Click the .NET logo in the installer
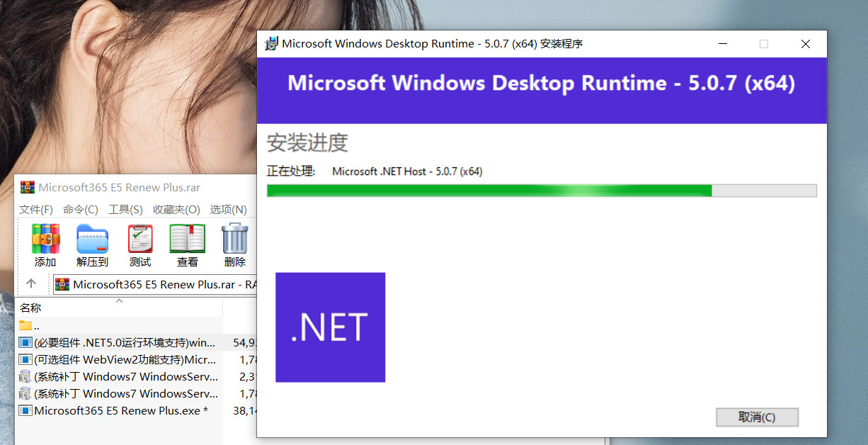The height and width of the screenshot is (445, 868). point(330,327)
